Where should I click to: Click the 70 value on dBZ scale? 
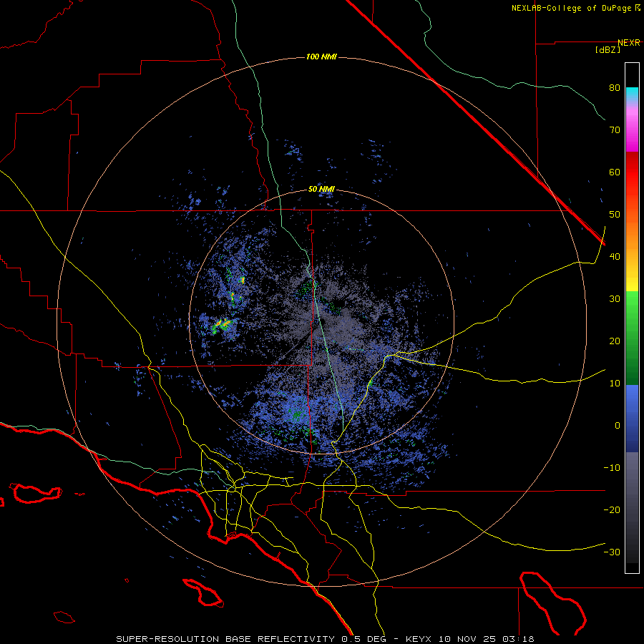(615, 130)
